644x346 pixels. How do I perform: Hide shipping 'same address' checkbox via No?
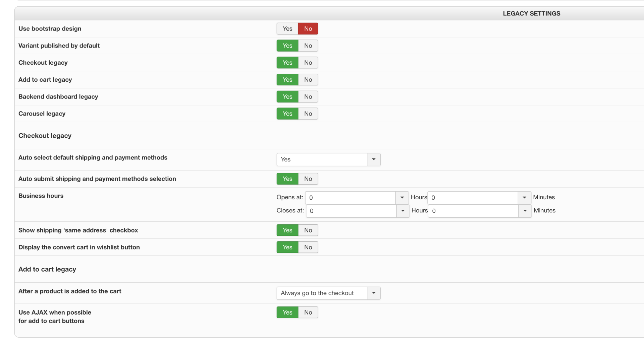click(x=308, y=230)
